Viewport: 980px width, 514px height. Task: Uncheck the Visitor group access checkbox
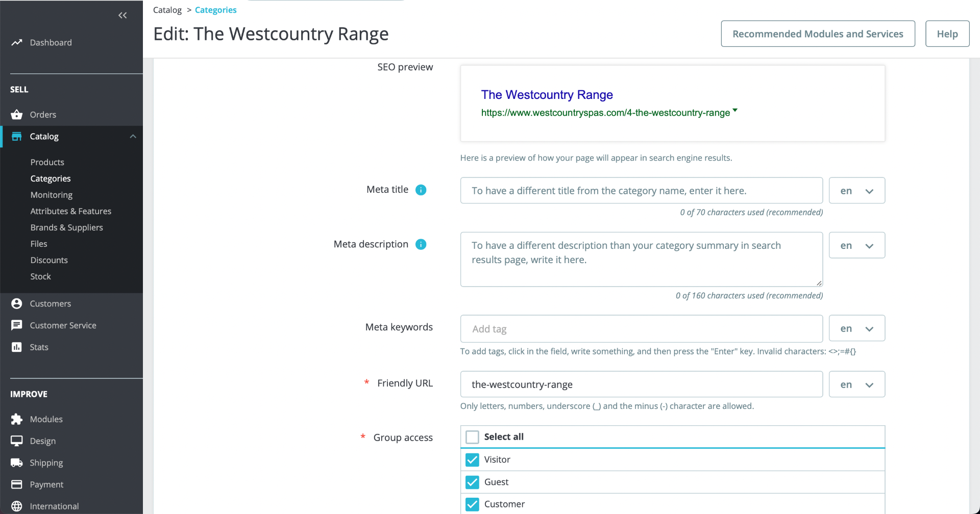pyautogui.click(x=472, y=460)
